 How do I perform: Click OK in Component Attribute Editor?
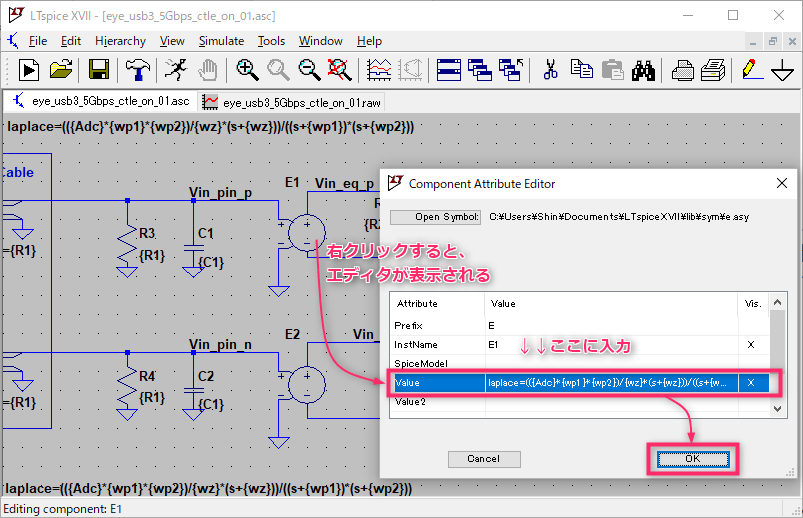(693, 459)
